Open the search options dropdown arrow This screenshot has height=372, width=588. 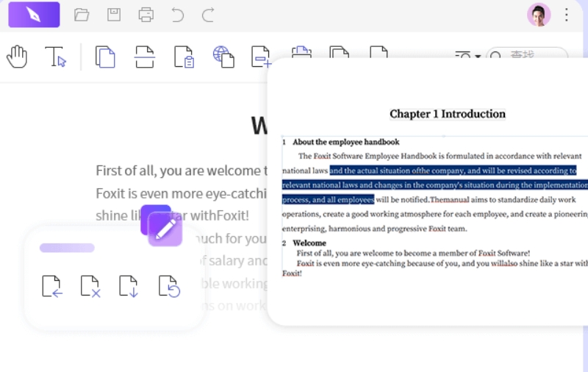[478, 56]
